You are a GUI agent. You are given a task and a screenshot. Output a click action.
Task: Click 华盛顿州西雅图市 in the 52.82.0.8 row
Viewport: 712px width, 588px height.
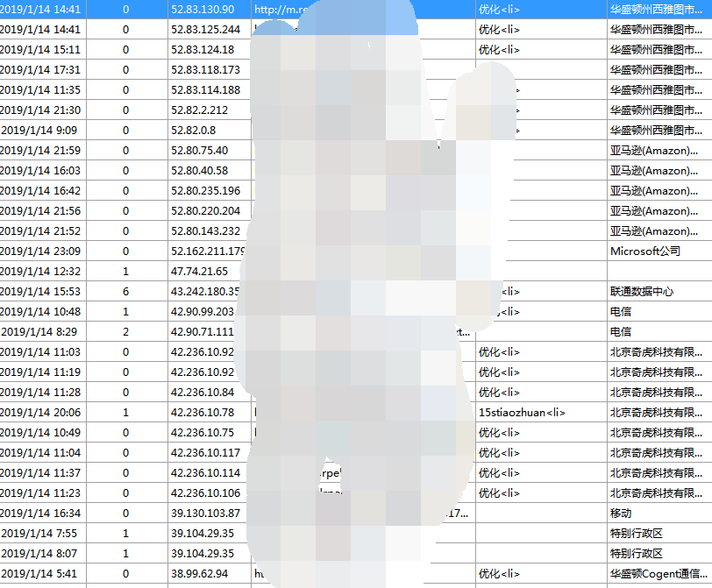coord(657,131)
